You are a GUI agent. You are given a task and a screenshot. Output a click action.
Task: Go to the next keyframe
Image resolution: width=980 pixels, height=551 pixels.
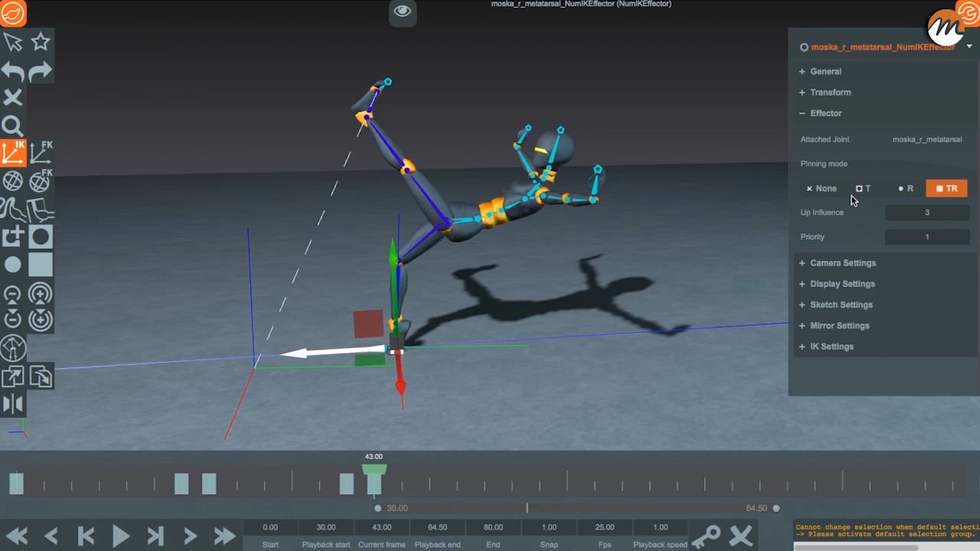pyautogui.click(x=155, y=536)
